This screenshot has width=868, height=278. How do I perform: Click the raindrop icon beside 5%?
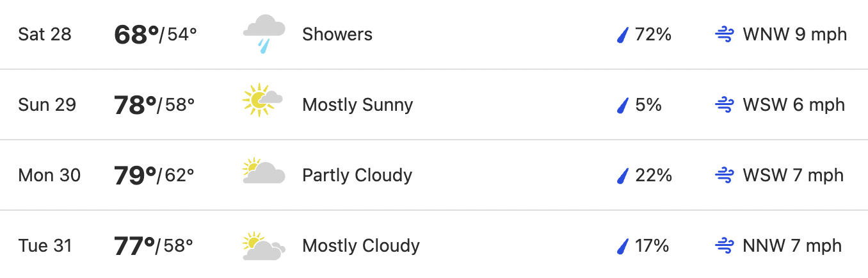622,105
